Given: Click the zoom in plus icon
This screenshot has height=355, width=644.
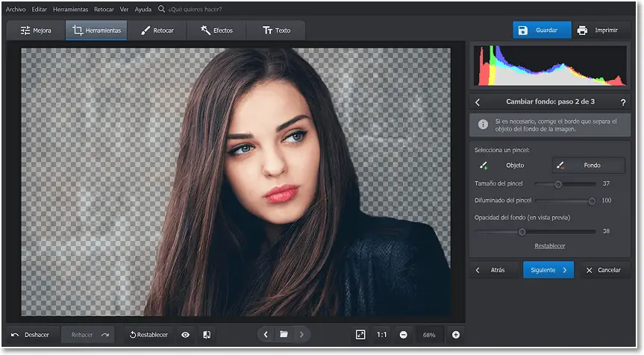Looking at the screenshot, I should click(x=455, y=335).
